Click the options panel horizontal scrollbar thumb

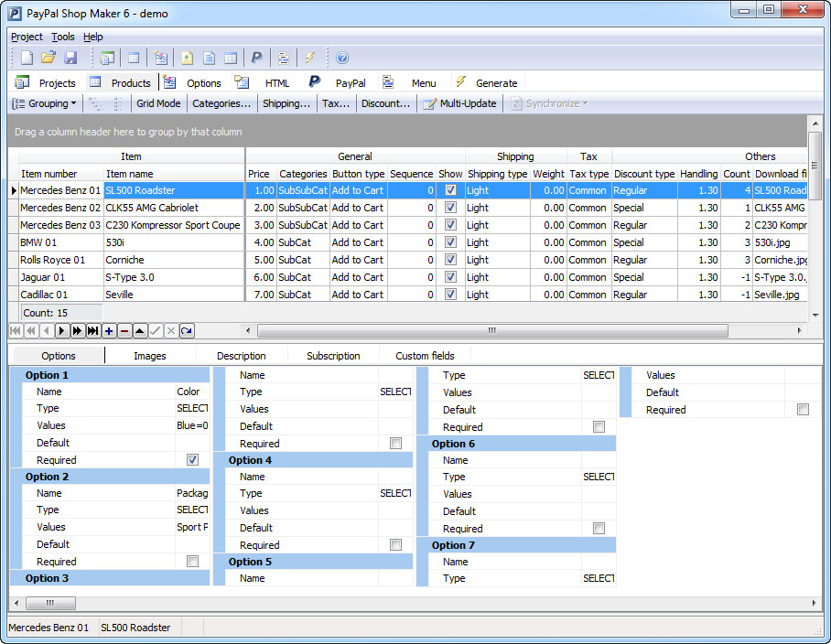click(x=50, y=603)
